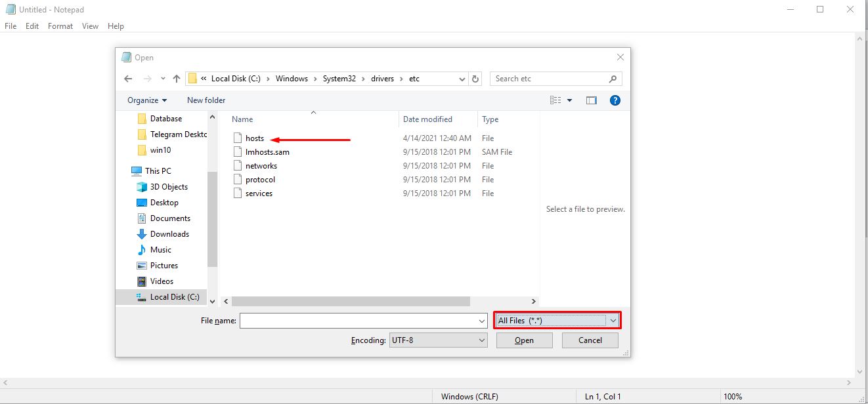Click System32 in the address breadcrumb
Screen dimensions: 868x404
pyautogui.click(x=339, y=79)
